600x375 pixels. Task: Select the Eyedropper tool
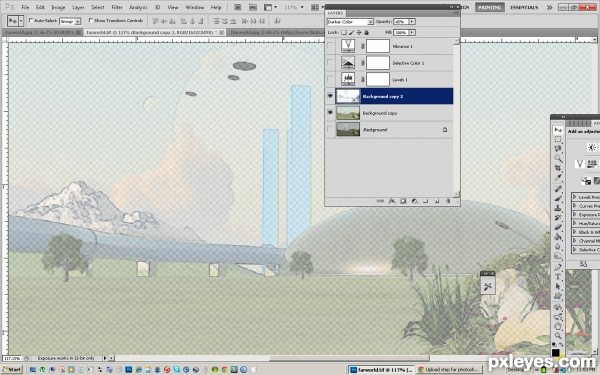click(x=558, y=177)
